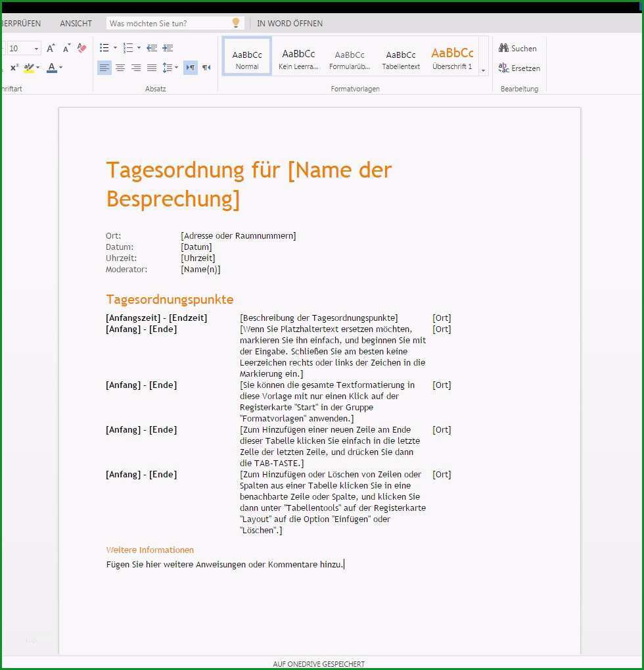644x670 pixels.
Task: Open line spacing dropdown arrow
Action: coord(176,68)
